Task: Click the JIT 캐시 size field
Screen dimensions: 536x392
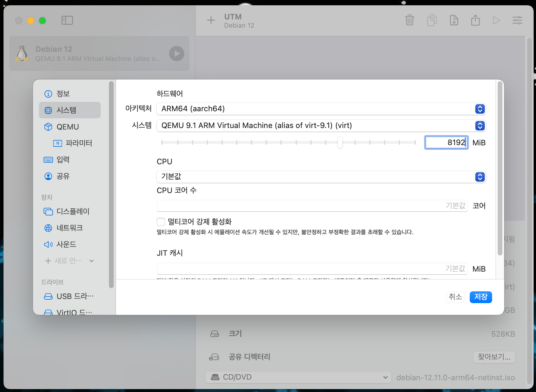Action: (x=312, y=269)
